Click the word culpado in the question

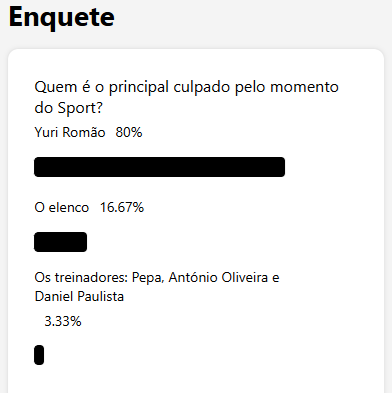pyautogui.click(x=202, y=87)
